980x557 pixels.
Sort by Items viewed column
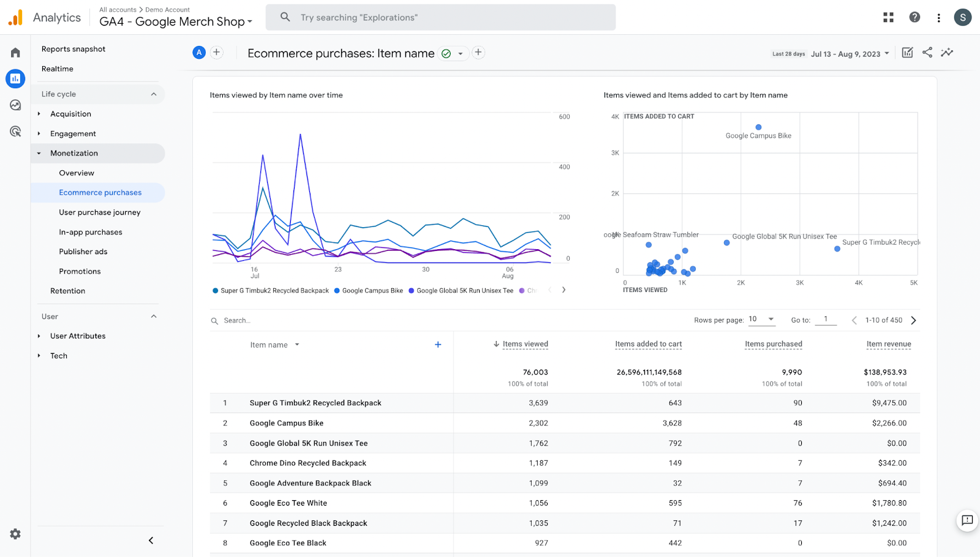coord(525,344)
